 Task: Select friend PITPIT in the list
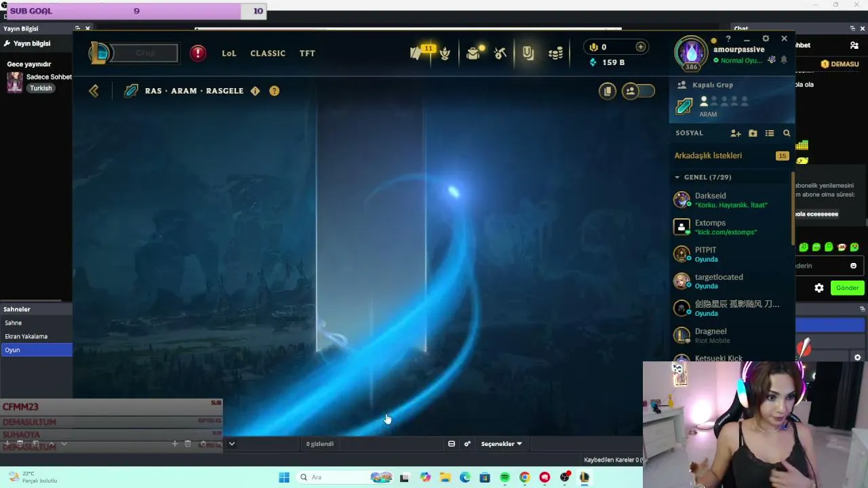click(731, 254)
